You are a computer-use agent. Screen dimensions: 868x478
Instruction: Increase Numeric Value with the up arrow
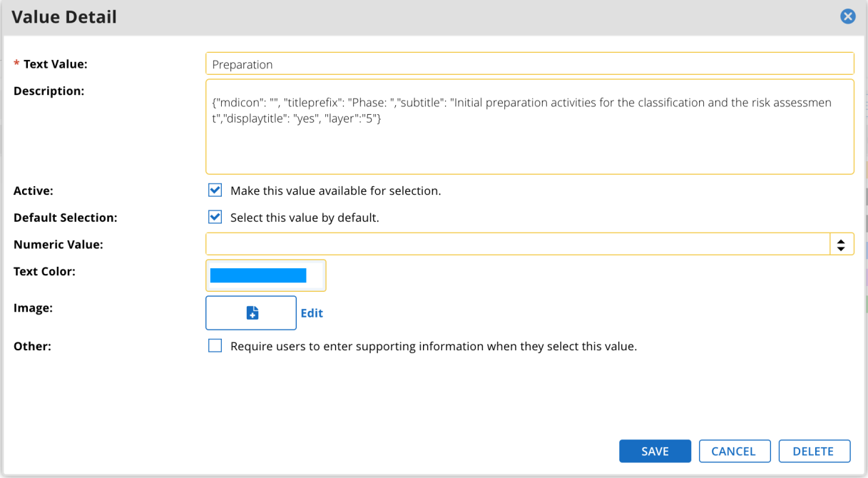coord(842,241)
